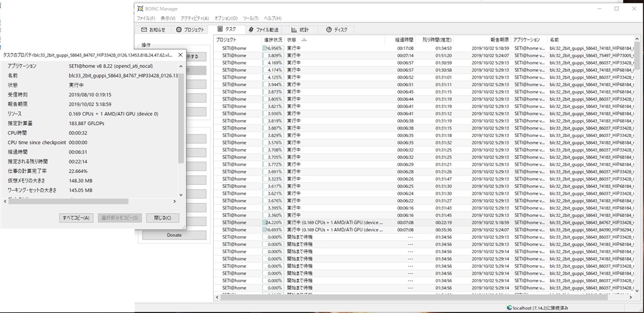The height and width of the screenshot is (313, 644).
Task: Click the task list vertical scrollbar thumb
Action: (x=637, y=56)
